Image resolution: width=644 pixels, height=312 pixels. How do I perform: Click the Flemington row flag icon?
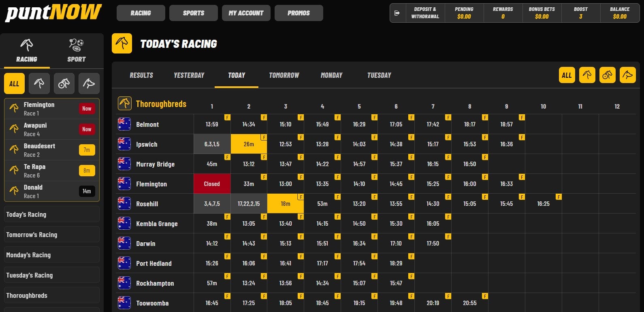pos(124,184)
